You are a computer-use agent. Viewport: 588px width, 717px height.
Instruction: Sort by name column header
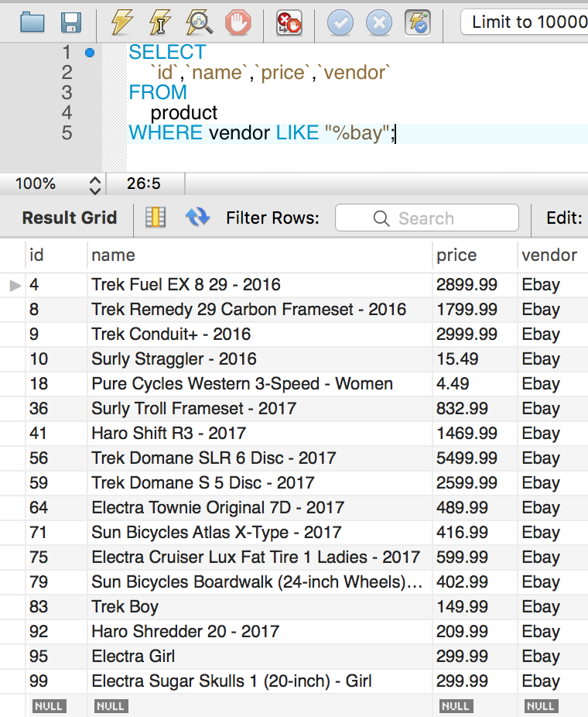click(x=259, y=256)
